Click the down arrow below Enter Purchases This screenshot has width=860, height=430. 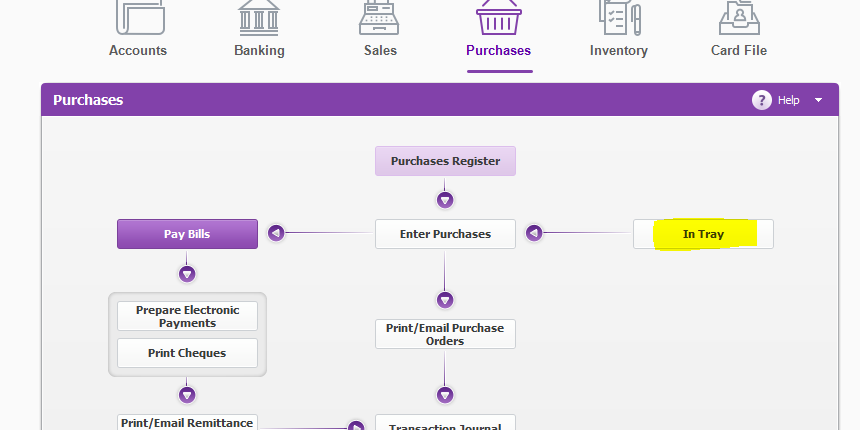tap(445, 300)
